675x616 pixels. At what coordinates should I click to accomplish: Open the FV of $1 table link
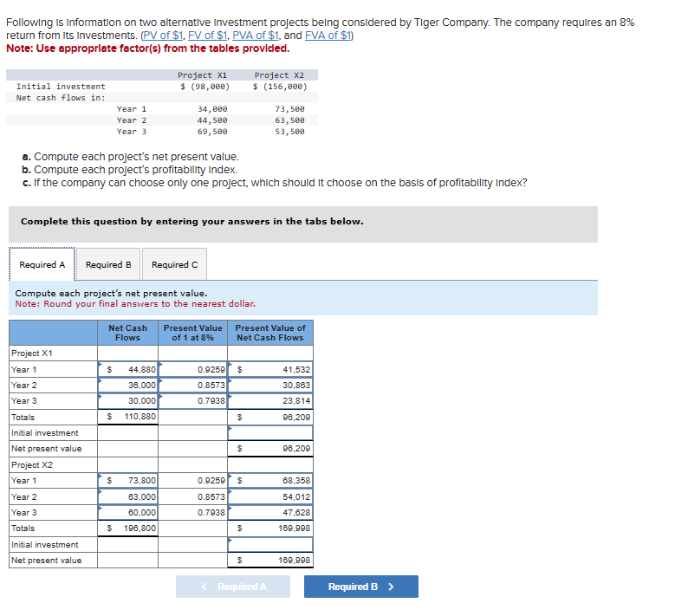(208, 36)
